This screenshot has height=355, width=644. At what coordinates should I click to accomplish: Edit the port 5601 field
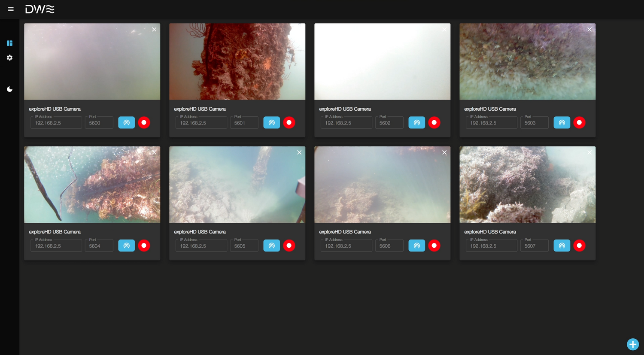[245, 123]
